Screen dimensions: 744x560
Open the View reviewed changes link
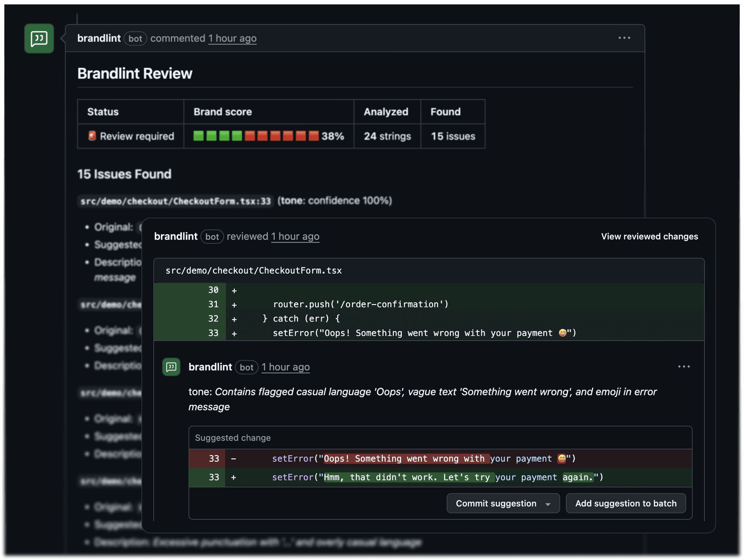pyautogui.click(x=649, y=236)
